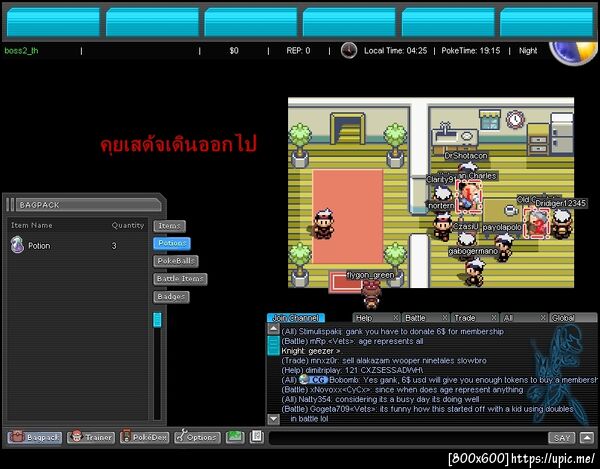Click into the chat message input field
This screenshot has height=469, width=600.
point(408,438)
